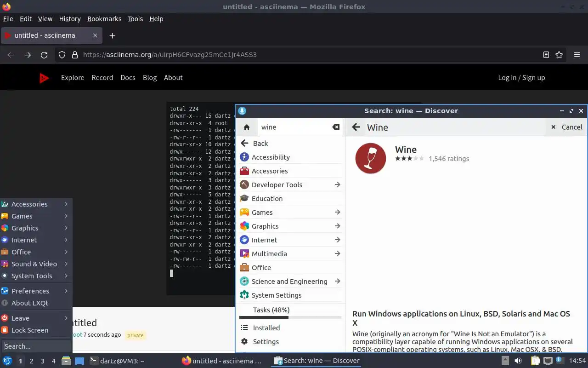The height and width of the screenshot is (368, 588).
Task: Open the Tools menu in Firefox
Action: pyautogui.click(x=136, y=19)
